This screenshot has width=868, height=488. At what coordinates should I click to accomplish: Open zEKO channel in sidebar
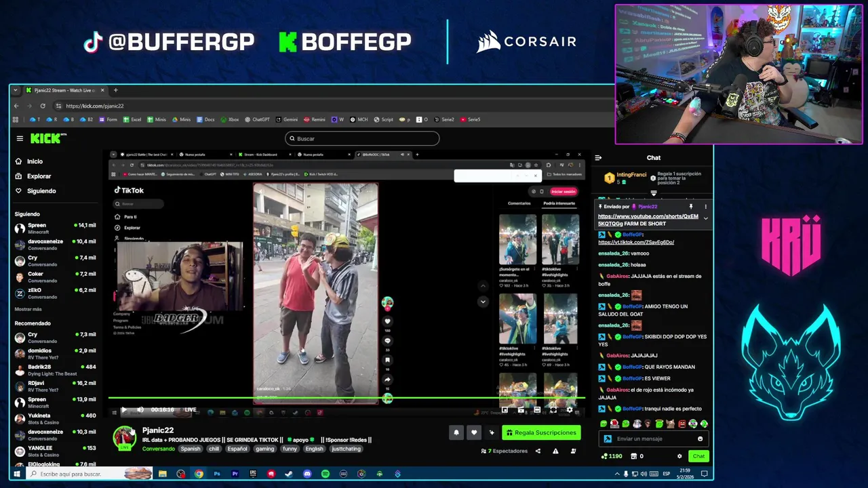pos(56,293)
